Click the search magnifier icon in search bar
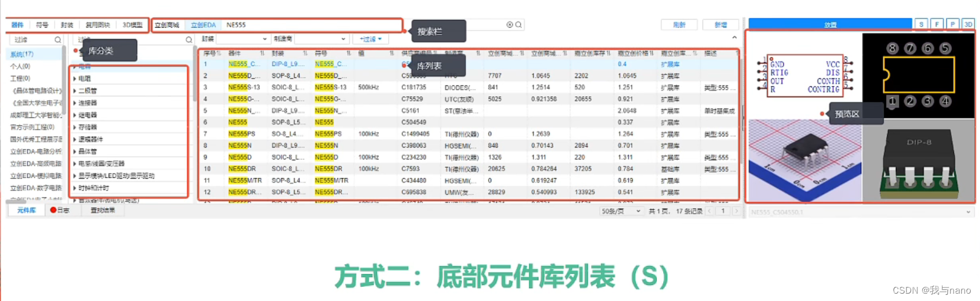This screenshot has height=301, width=980. click(519, 25)
